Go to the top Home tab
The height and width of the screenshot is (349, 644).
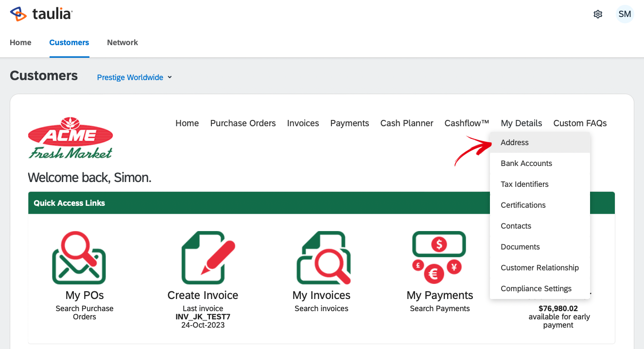(20, 43)
